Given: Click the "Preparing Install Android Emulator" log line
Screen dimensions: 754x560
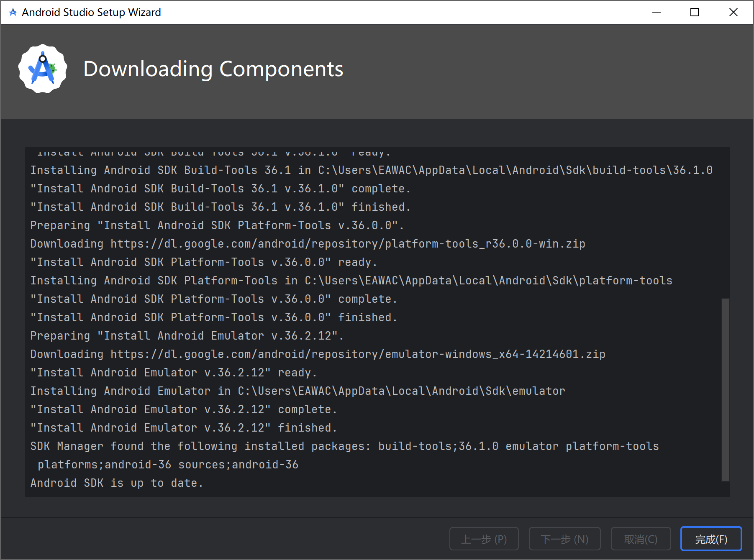Looking at the screenshot, I should click(187, 336).
